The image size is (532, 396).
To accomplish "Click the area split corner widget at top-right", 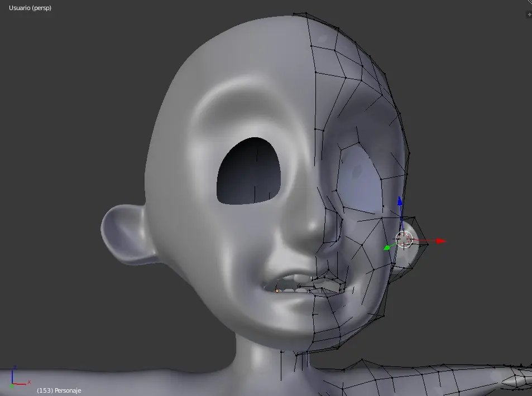I will click(528, 3).
